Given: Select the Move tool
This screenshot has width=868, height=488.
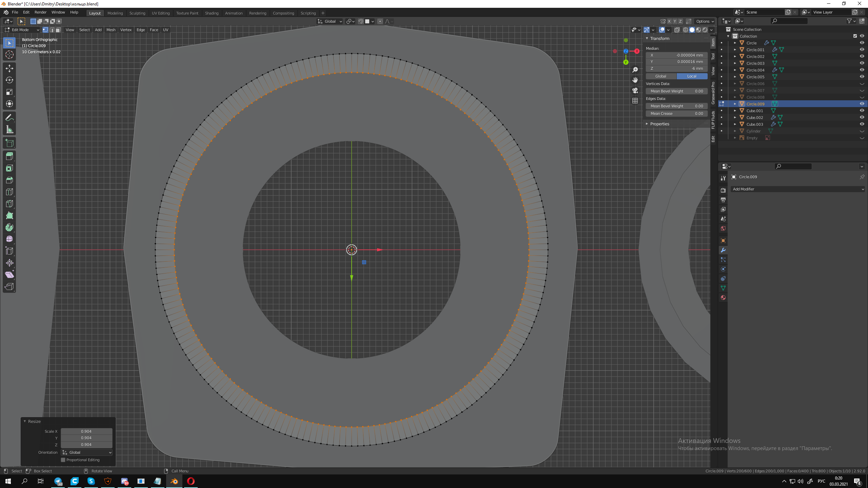Looking at the screenshot, I should tap(9, 68).
